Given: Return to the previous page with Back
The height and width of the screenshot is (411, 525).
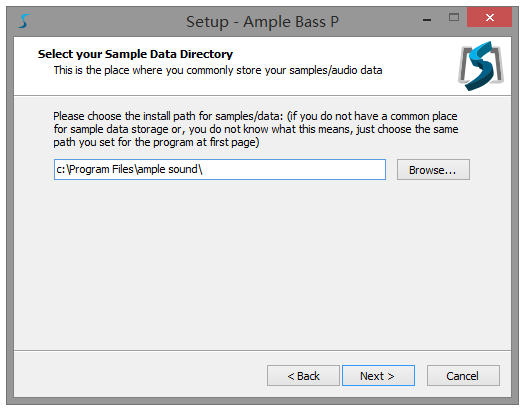Looking at the screenshot, I should tap(303, 376).
